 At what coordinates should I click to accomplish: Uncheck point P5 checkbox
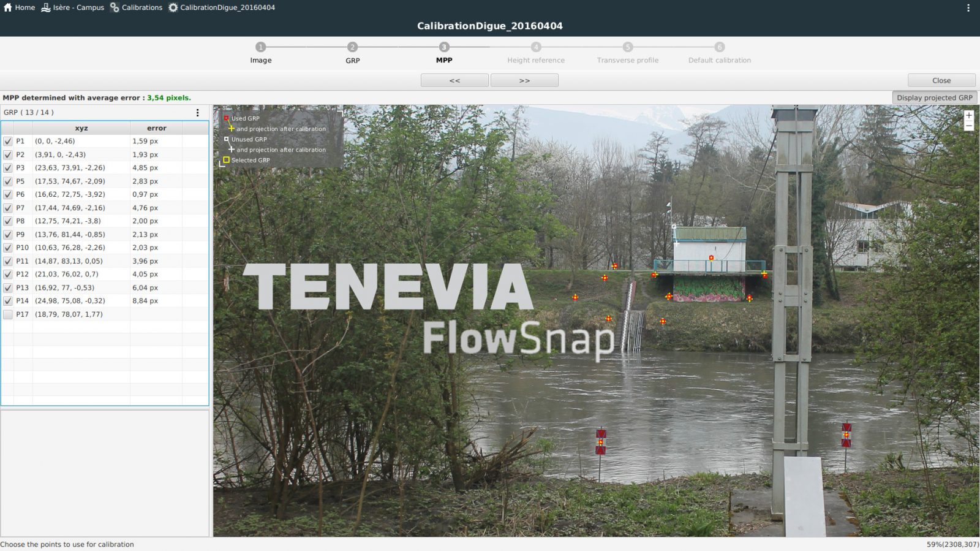[x=8, y=181]
